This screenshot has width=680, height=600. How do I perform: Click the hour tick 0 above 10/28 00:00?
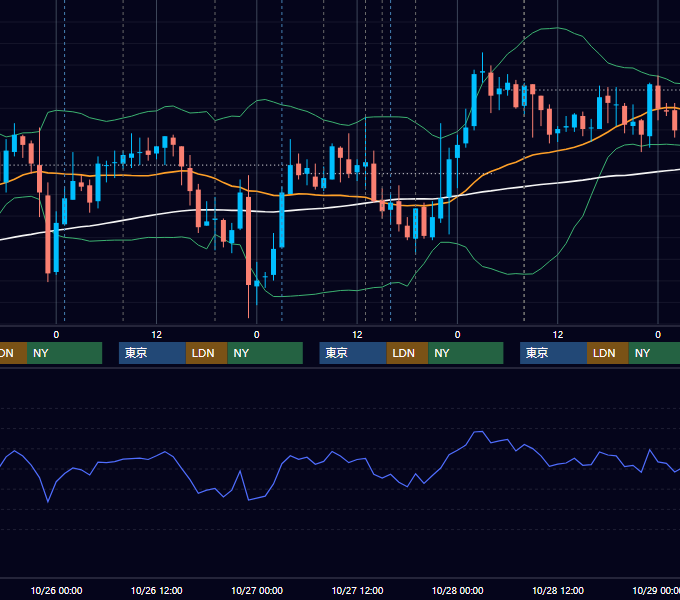coord(458,335)
